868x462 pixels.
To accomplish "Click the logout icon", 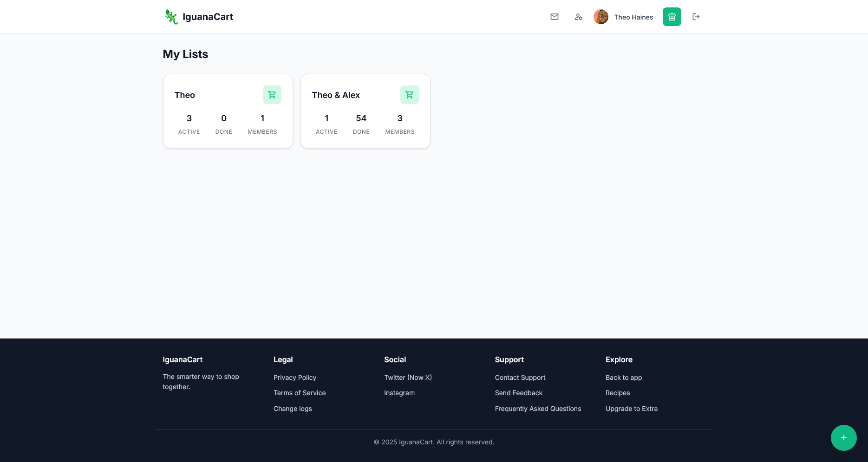I will 696,17.
